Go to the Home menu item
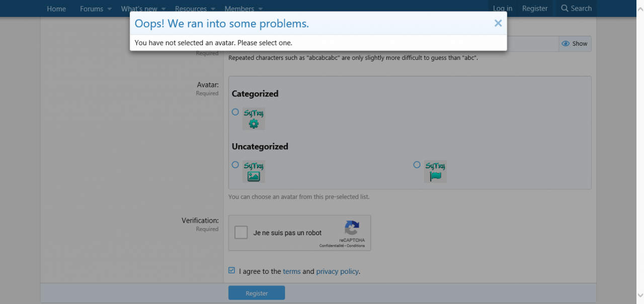 [56, 9]
